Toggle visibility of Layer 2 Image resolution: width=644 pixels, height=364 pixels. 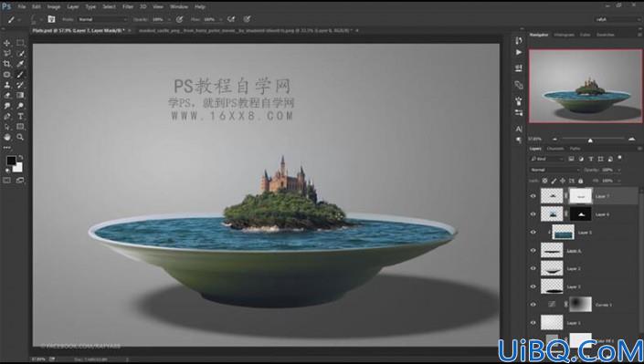coord(533,268)
